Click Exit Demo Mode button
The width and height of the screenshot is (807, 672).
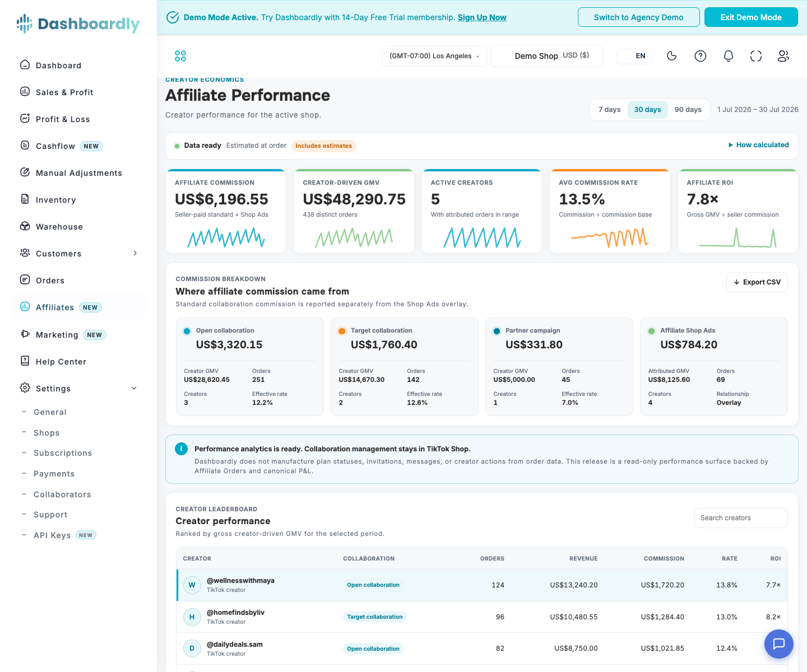click(751, 17)
